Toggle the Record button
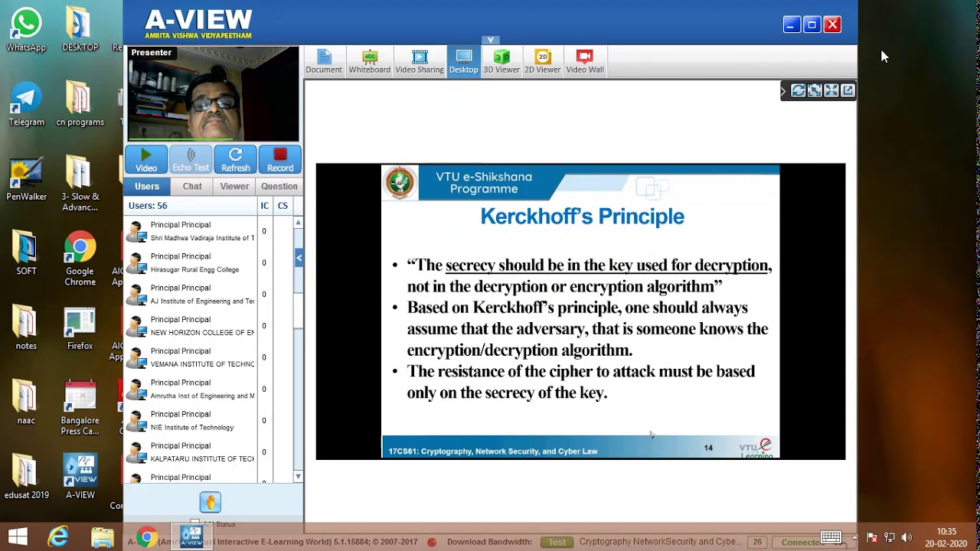This screenshot has width=980, height=551. click(x=279, y=159)
